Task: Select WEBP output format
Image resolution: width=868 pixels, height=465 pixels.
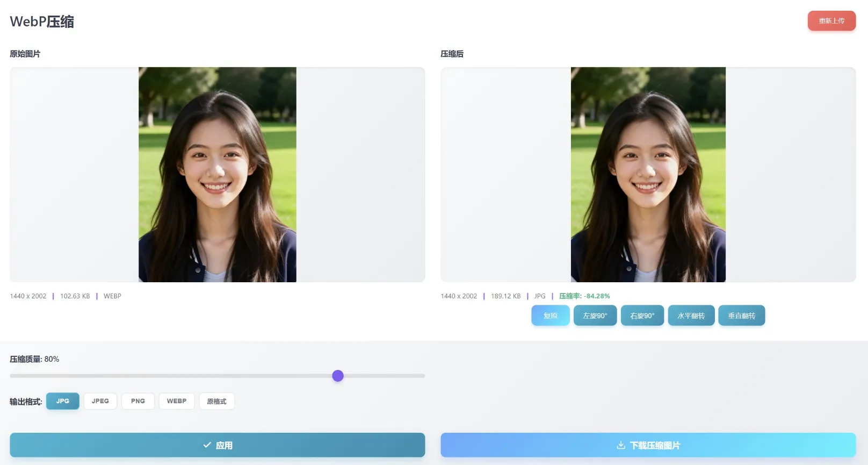Action: pyautogui.click(x=177, y=401)
